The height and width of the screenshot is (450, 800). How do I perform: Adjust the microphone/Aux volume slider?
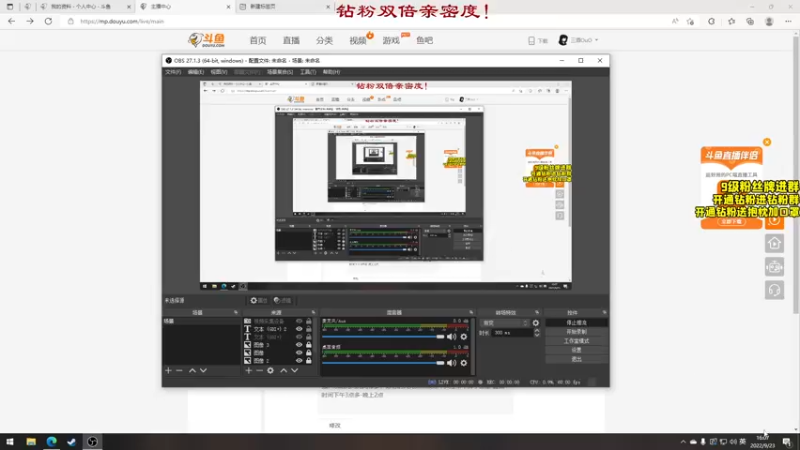pyautogui.click(x=383, y=337)
